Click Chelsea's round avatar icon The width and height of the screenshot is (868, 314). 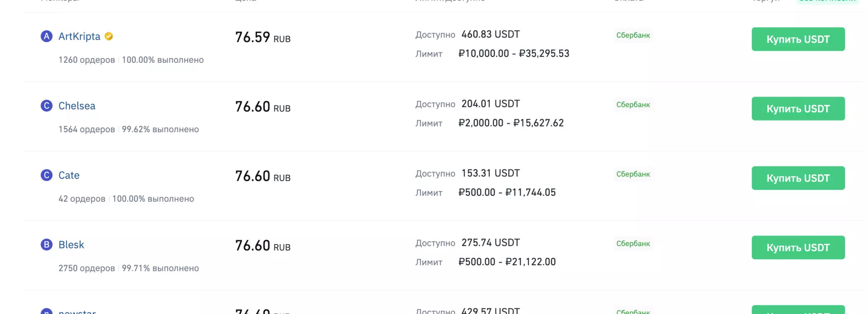pos(46,106)
